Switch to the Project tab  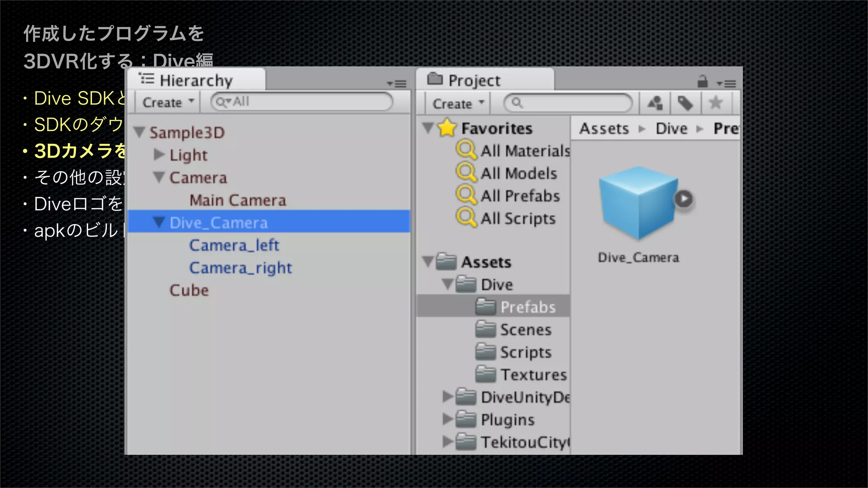click(485, 80)
